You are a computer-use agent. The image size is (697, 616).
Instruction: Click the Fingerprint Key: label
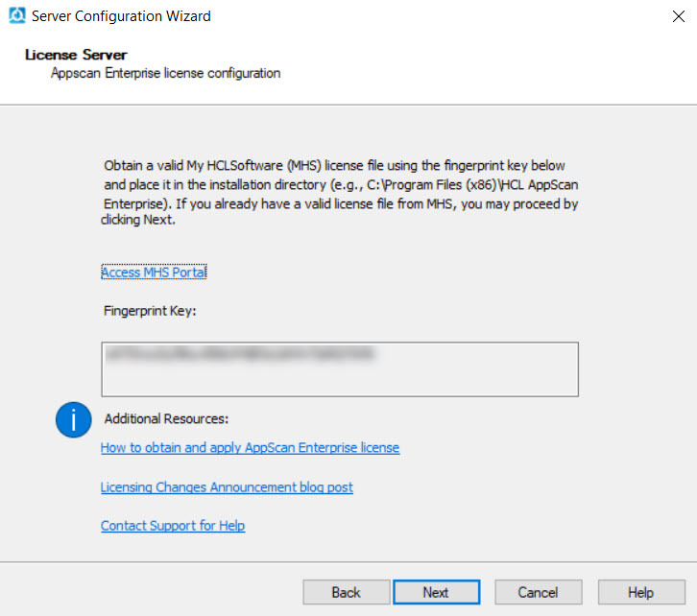pos(150,311)
